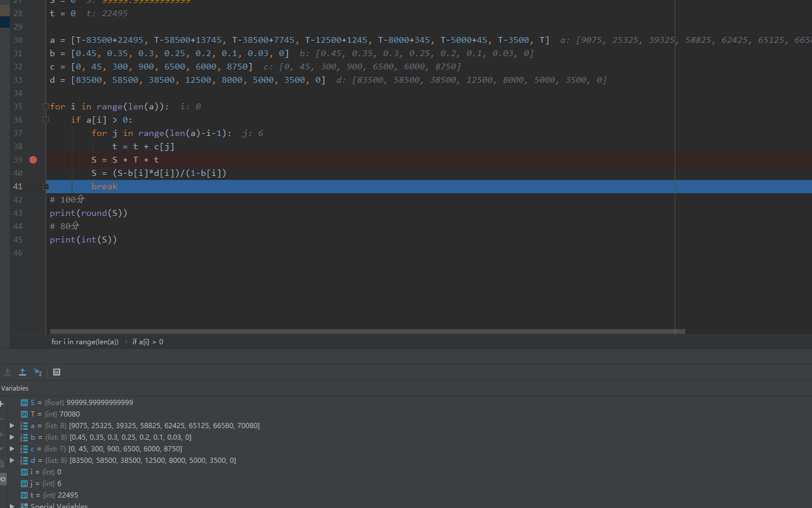Click 'd = [83500, 58500...' on line 33
812x508 pixels.
[188, 80]
